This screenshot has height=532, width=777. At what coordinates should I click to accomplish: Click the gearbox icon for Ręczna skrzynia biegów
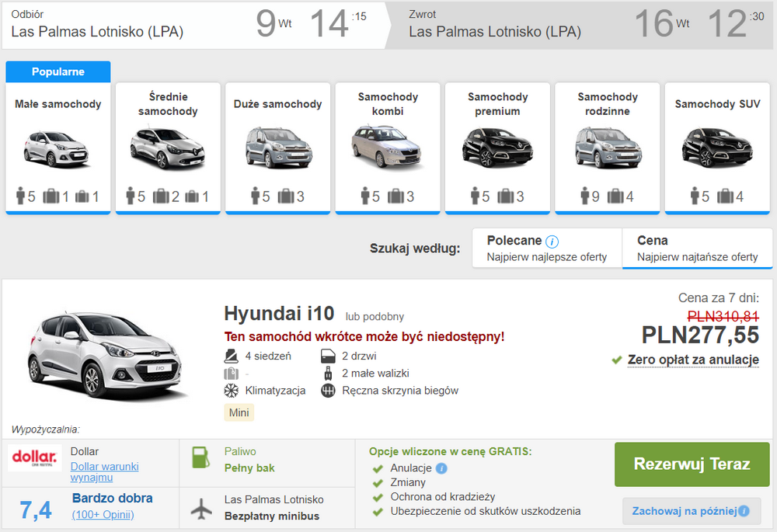(328, 391)
